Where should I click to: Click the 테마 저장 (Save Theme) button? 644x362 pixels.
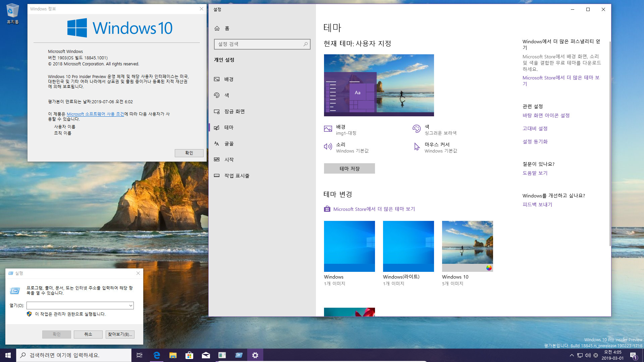[350, 168]
